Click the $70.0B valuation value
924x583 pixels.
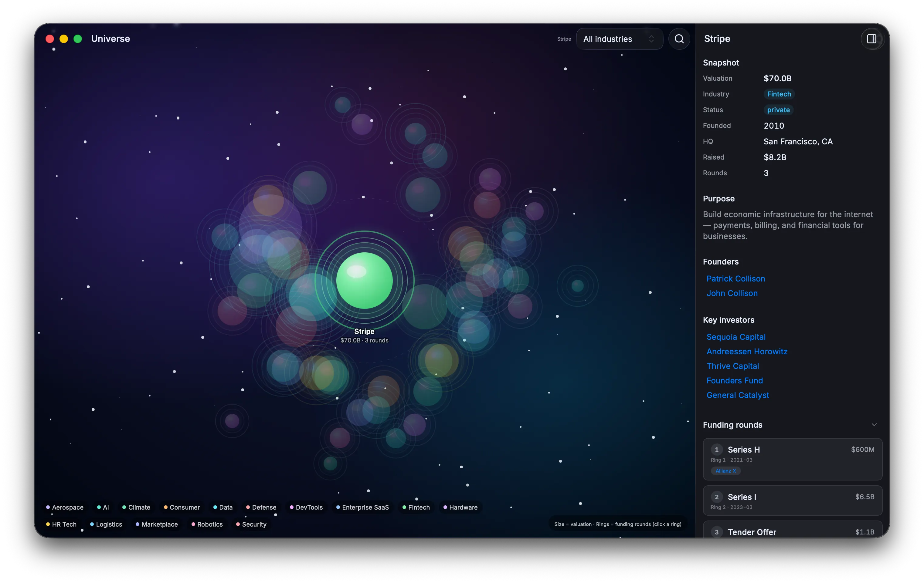(777, 78)
